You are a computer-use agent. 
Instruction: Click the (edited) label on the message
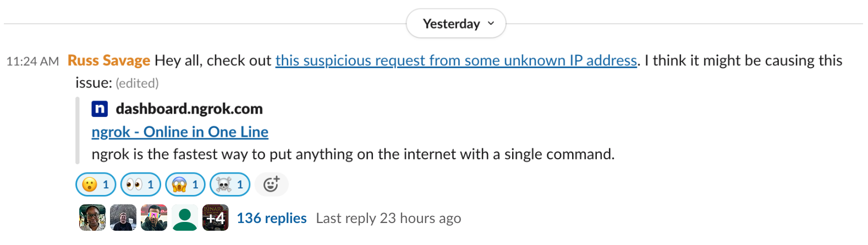pos(137,83)
